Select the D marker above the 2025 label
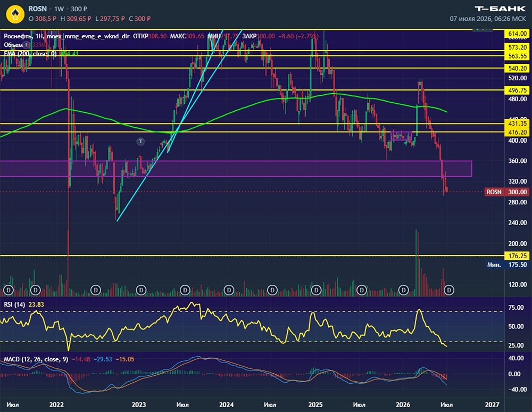 tap(316, 290)
